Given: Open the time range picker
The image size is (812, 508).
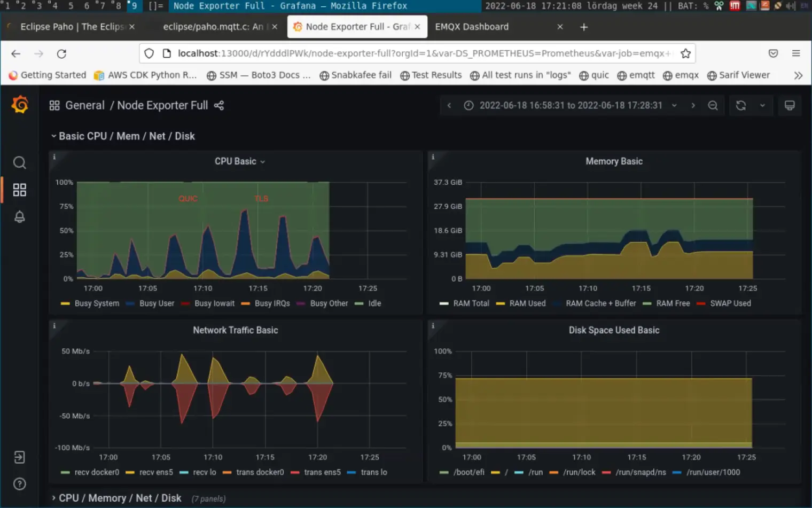Looking at the screenshot, I should pos(569,105).
